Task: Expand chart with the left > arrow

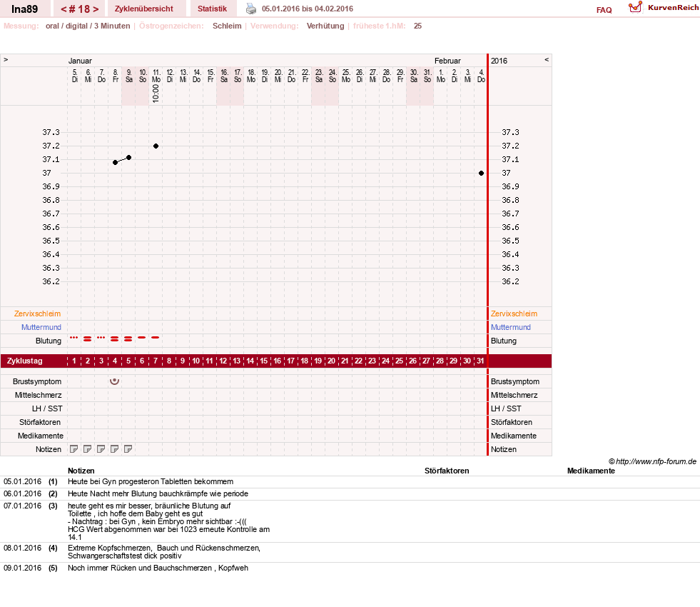Action: 6,59
